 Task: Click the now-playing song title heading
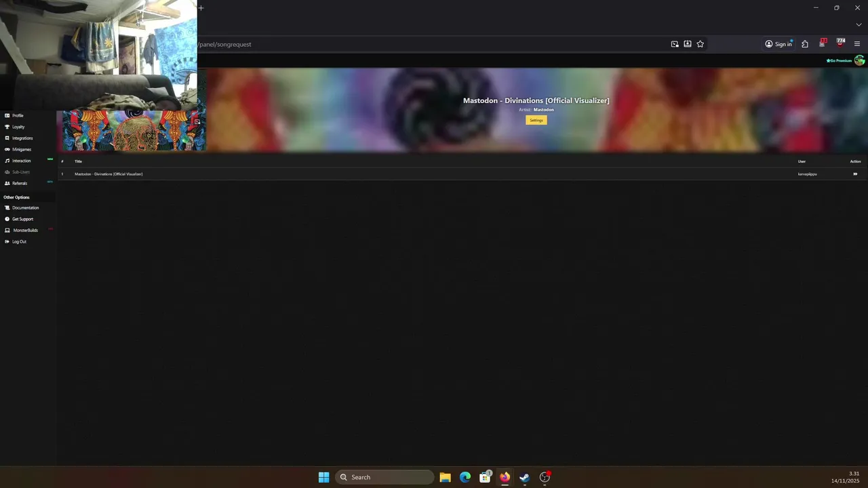click(x=536, y=100)
